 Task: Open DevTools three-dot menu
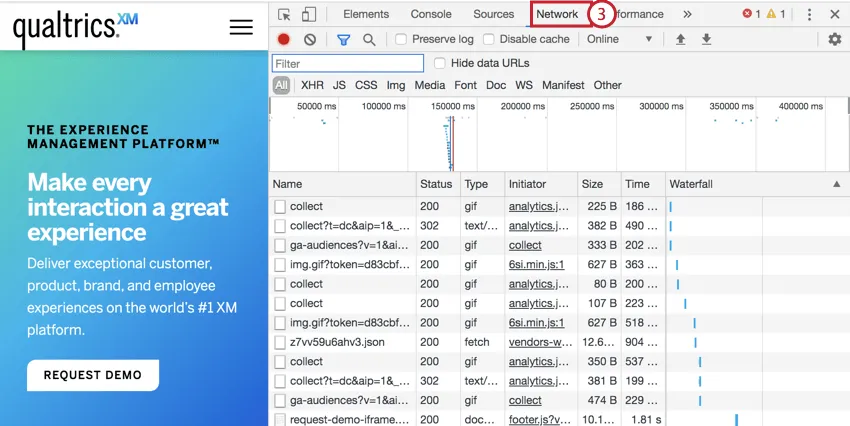coord(809,15)
